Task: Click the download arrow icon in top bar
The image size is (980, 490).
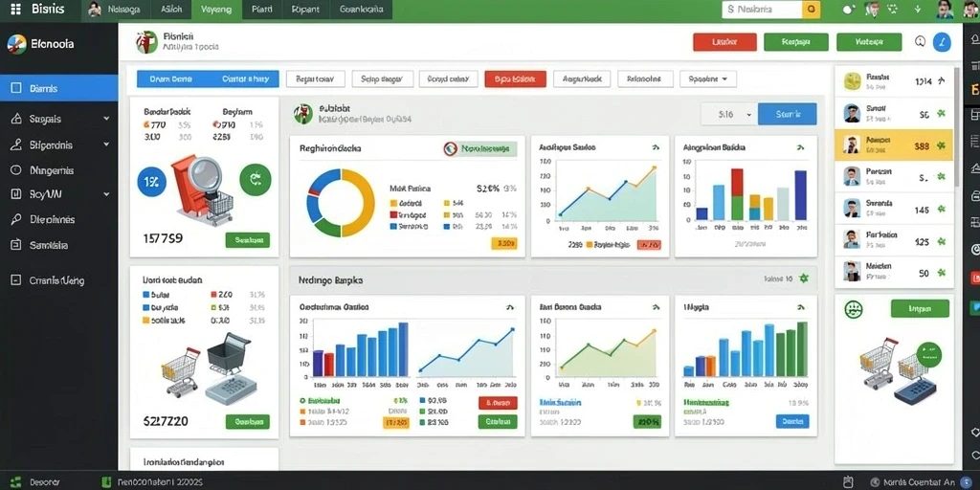Action: pyautogui.click(x=917, y=10)
